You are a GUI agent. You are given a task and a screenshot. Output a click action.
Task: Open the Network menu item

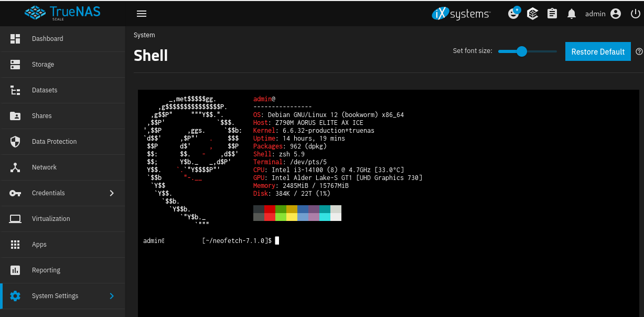tap(63, 167)
